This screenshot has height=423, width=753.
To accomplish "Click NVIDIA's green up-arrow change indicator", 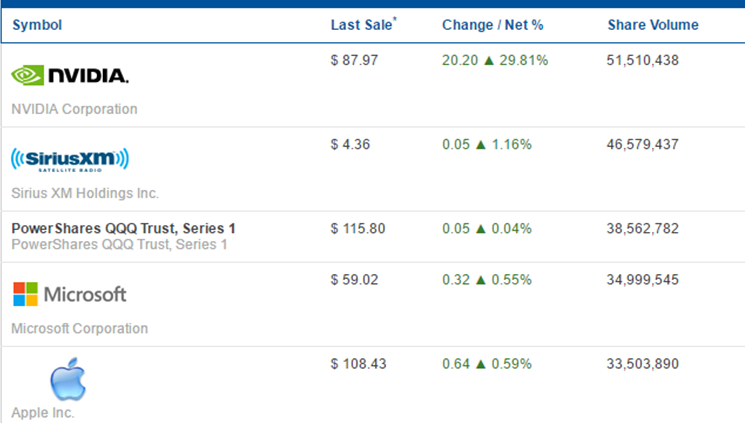I will click(489, 60).
